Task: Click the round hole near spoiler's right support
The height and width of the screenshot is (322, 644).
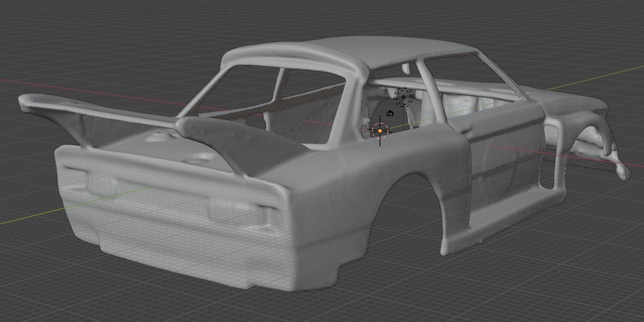Action: click(197, 161)
